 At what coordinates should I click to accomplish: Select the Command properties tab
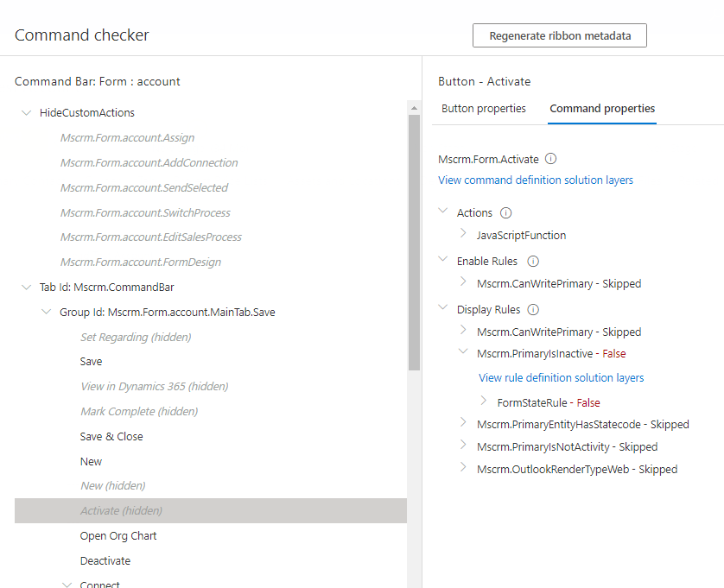click(x=602, y=109)
